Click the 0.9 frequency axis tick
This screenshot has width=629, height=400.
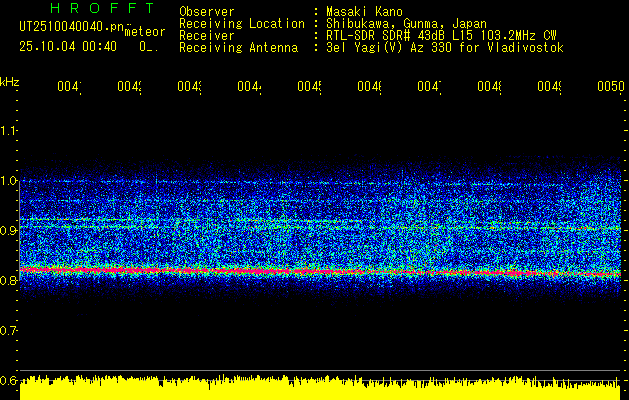click(9, 231)
